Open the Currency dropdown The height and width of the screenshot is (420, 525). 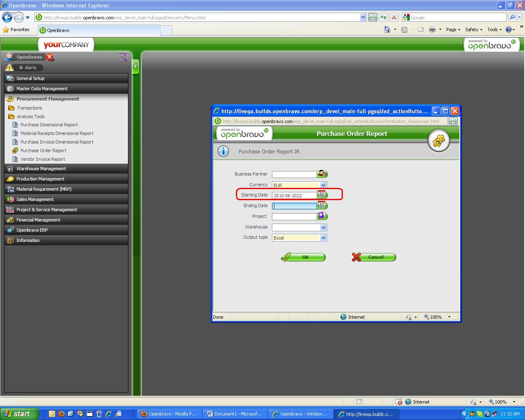point(323,185)
